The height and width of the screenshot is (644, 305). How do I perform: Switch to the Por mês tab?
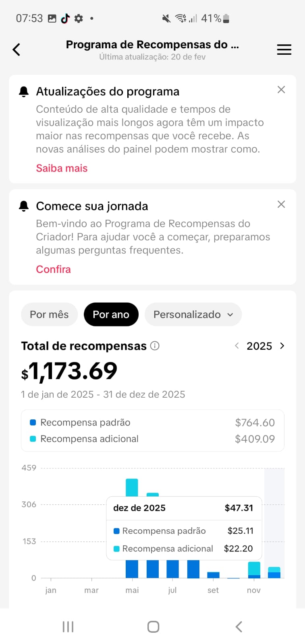pos(49,314)
